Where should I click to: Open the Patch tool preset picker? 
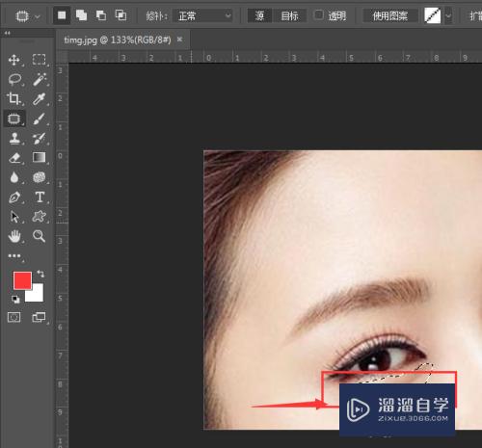point(28,15)
